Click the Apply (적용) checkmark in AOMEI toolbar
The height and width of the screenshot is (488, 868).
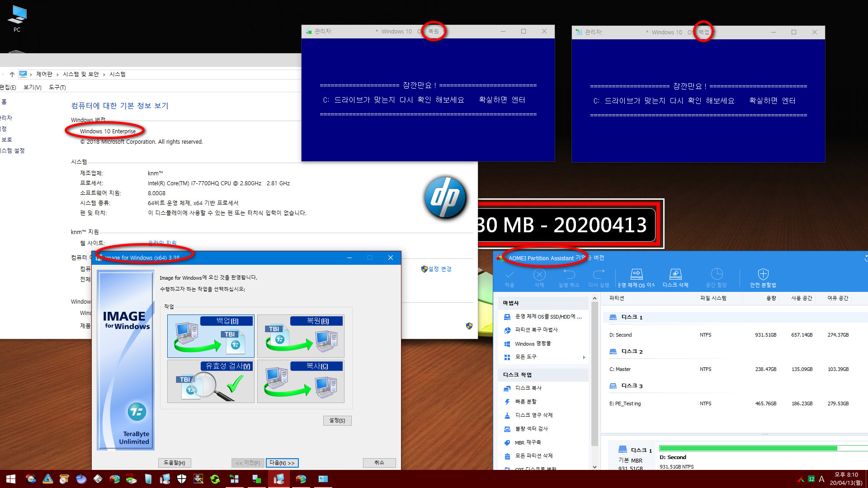[509, 277]
